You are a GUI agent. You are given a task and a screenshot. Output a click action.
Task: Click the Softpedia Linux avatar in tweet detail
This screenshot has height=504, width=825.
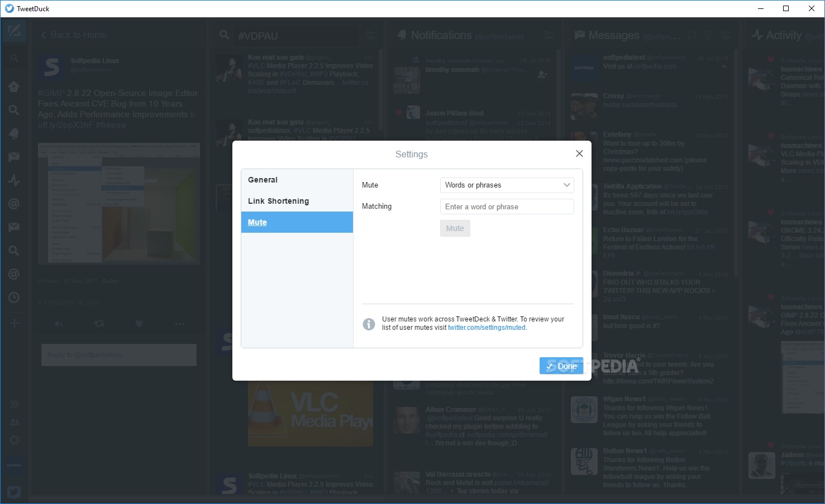[51, 68]
